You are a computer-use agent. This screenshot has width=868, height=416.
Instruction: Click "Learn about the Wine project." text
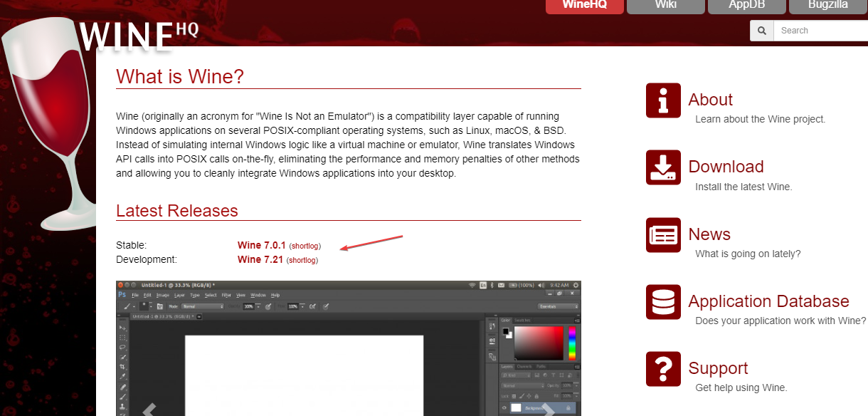tap(761, 120)
